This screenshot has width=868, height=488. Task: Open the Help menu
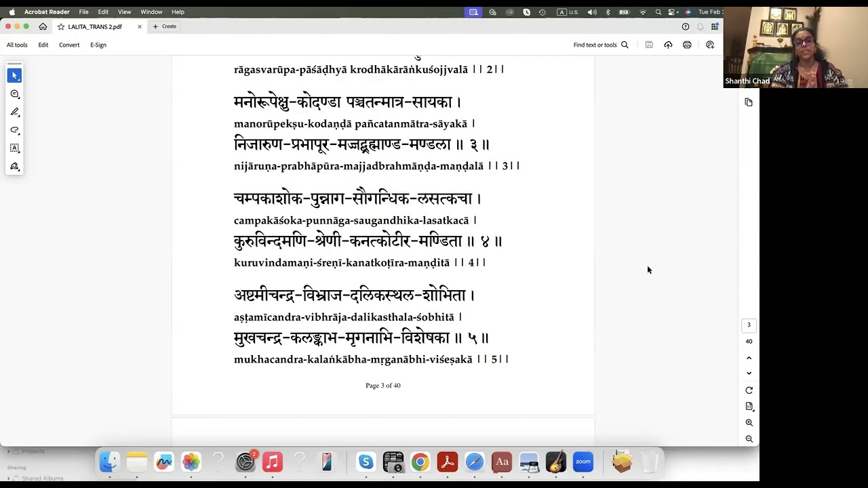pos(178,12)
